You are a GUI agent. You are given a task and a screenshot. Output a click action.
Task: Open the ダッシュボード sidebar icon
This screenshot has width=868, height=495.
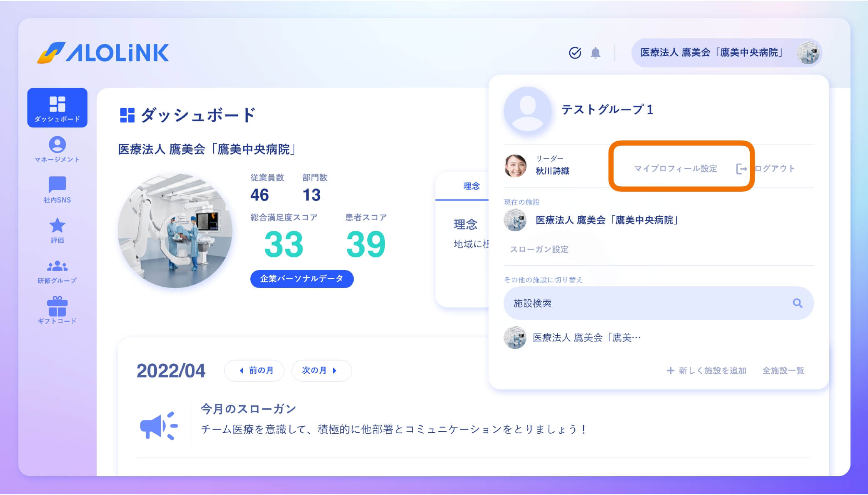(57, 107)
